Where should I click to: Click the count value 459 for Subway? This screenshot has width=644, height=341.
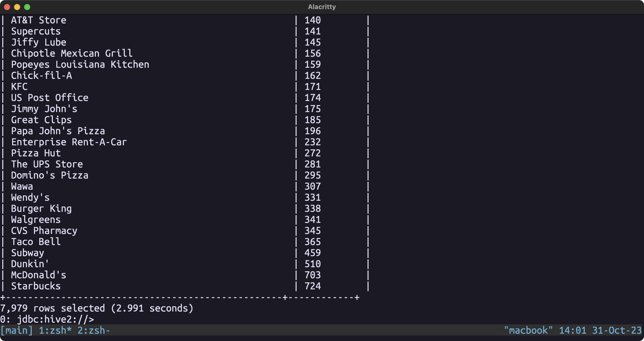[312, 253]
